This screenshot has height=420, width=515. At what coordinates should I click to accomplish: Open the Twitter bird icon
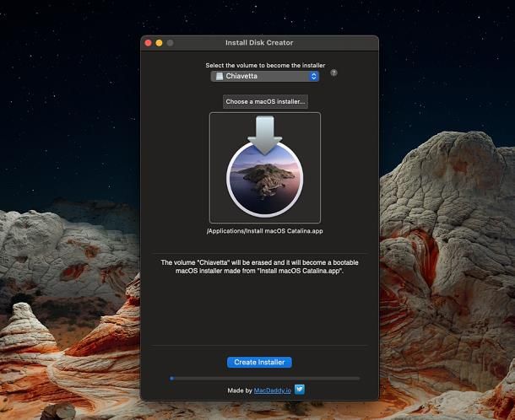[x=300, y=390]
